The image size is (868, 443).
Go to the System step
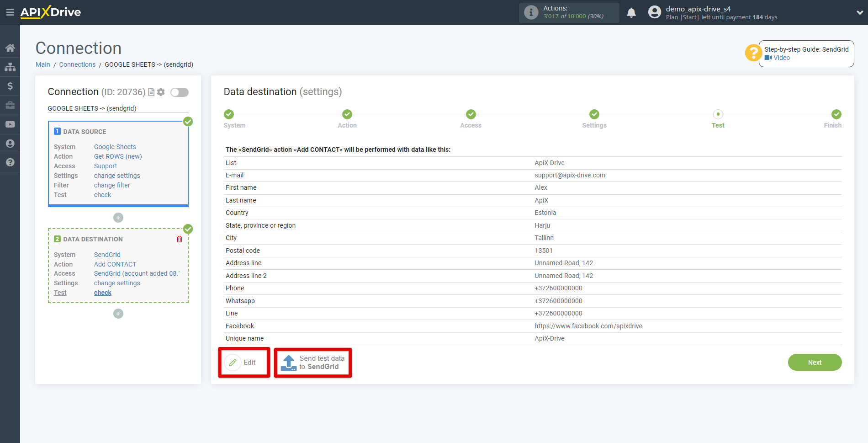[234, 119]
